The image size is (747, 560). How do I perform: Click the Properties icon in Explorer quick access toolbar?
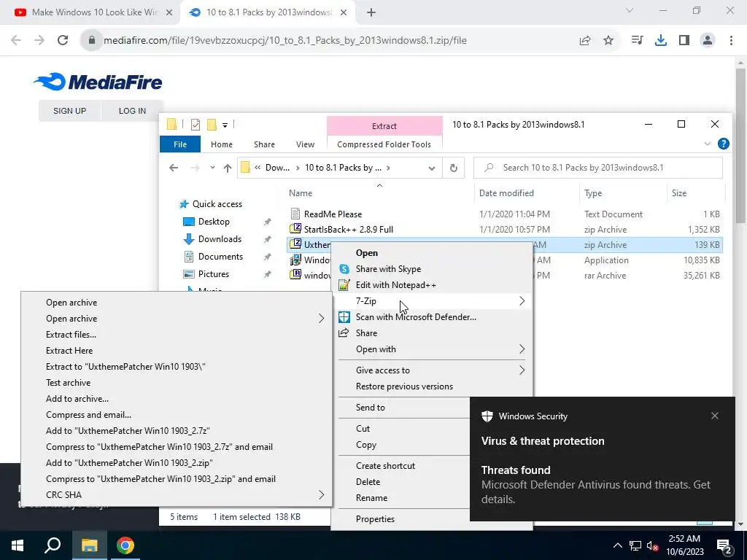pos(196,125)
